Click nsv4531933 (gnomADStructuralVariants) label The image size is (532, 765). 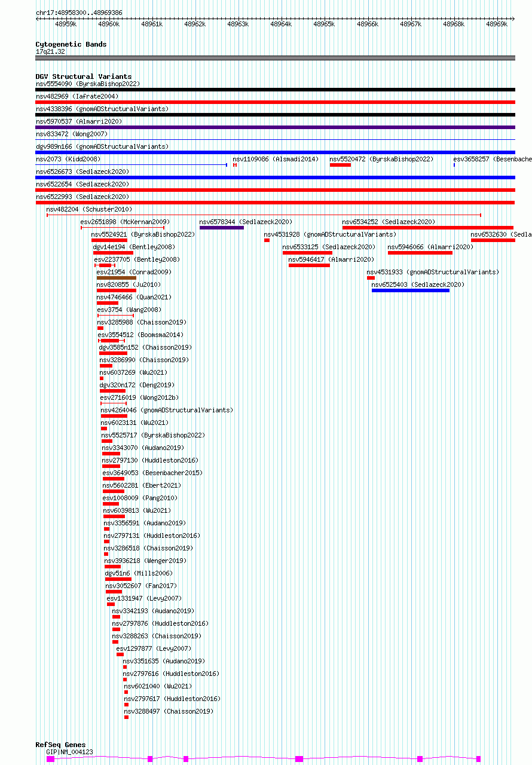[433, 272]
